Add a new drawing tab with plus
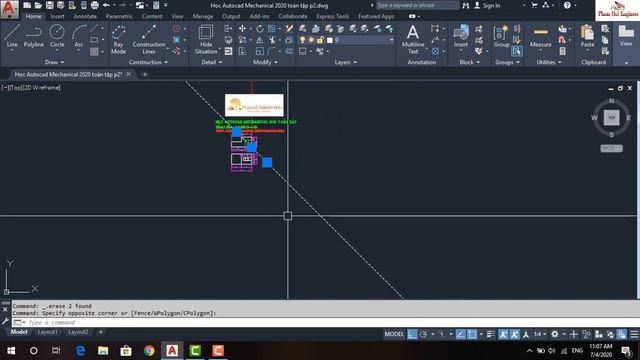Image resolution: width=640 pixels, height=360 pixels. 144,74
